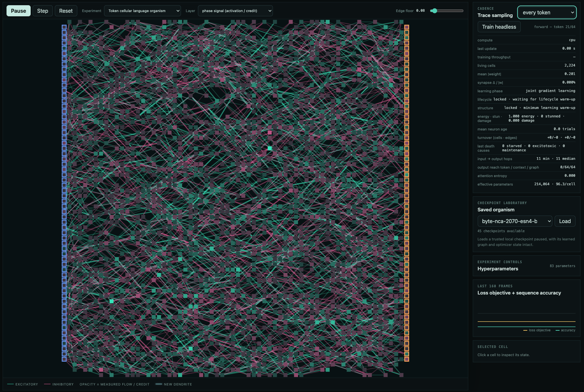The width and height of the screenshot is (584, 392).
Task: Click the output reach value 0/64/64
Action: tap(568, 167)
